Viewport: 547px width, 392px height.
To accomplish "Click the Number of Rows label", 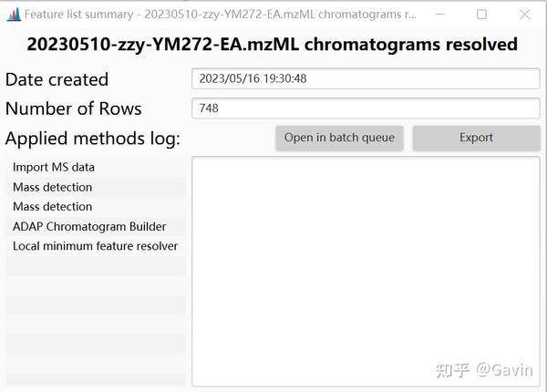I will point(74,108).
